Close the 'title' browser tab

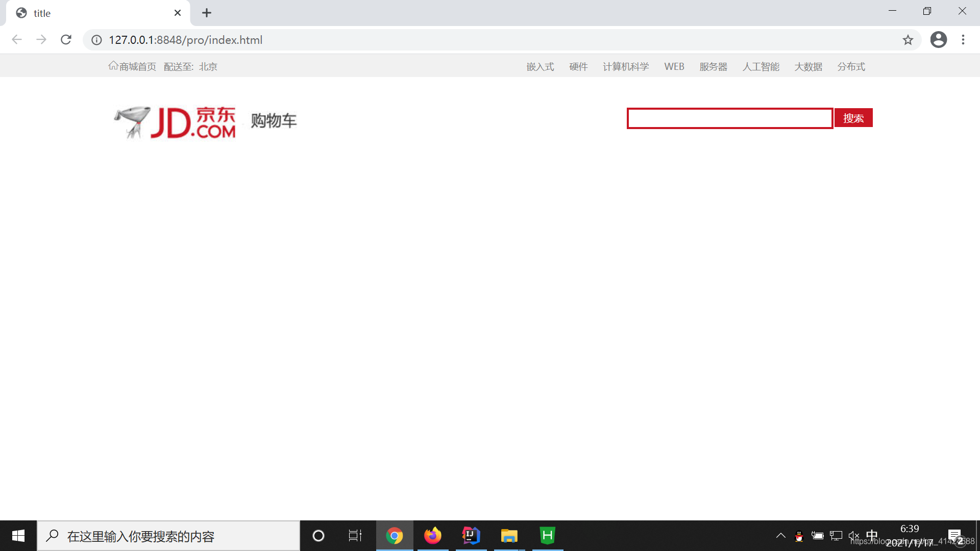[178, 13]
